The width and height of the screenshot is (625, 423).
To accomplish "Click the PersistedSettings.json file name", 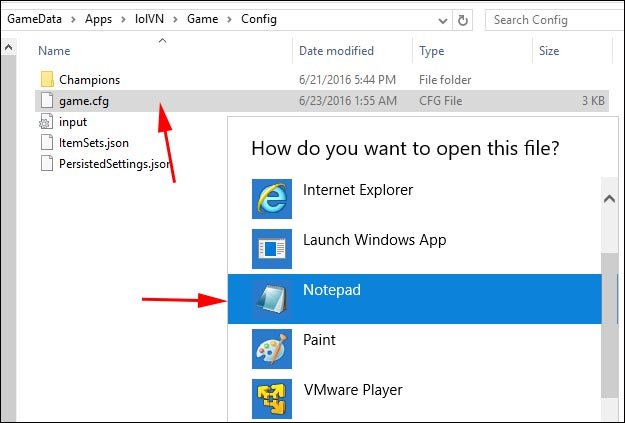I will tap(115, 164).
